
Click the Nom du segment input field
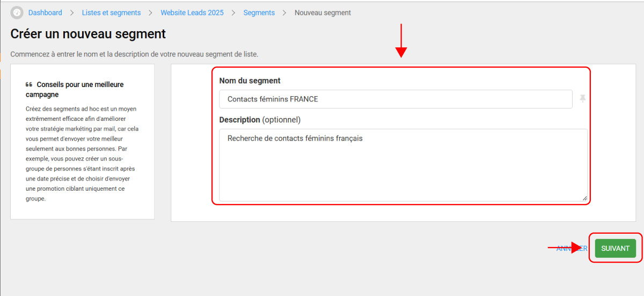click(x=396, y=99)
